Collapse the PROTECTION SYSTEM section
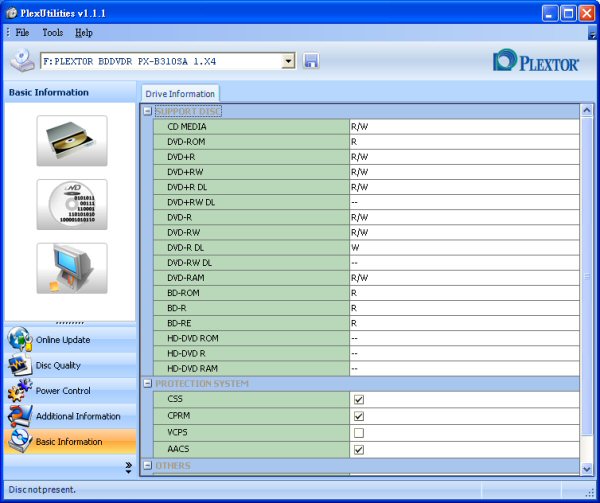Viewport: 600px width, 503px height. click(147, 383)
